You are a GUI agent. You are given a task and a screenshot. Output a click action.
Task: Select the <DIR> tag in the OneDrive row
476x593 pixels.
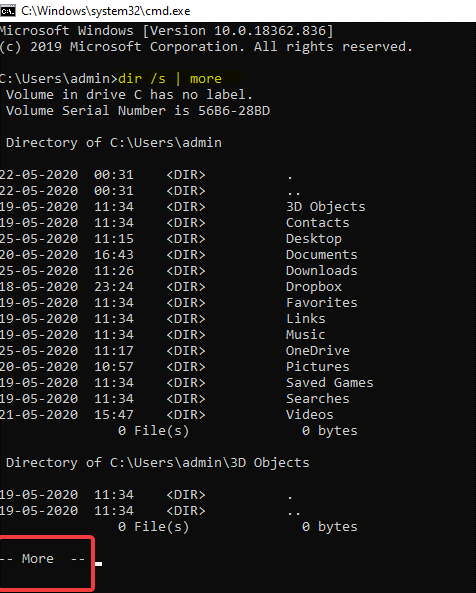point(186,351)
